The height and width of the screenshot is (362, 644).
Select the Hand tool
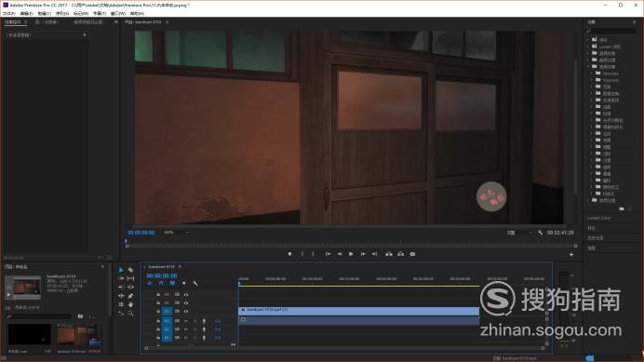pyautogui.click(x=130, y=304)
